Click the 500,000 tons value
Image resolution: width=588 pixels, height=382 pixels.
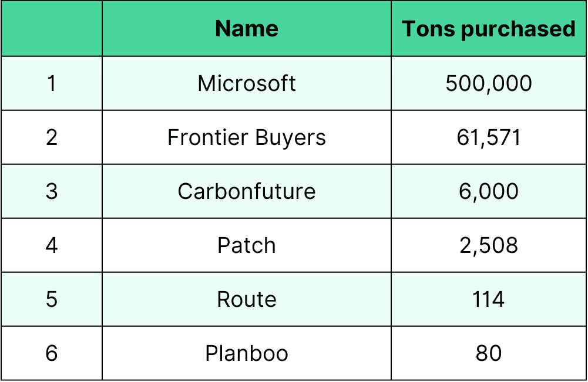point(489,83)
